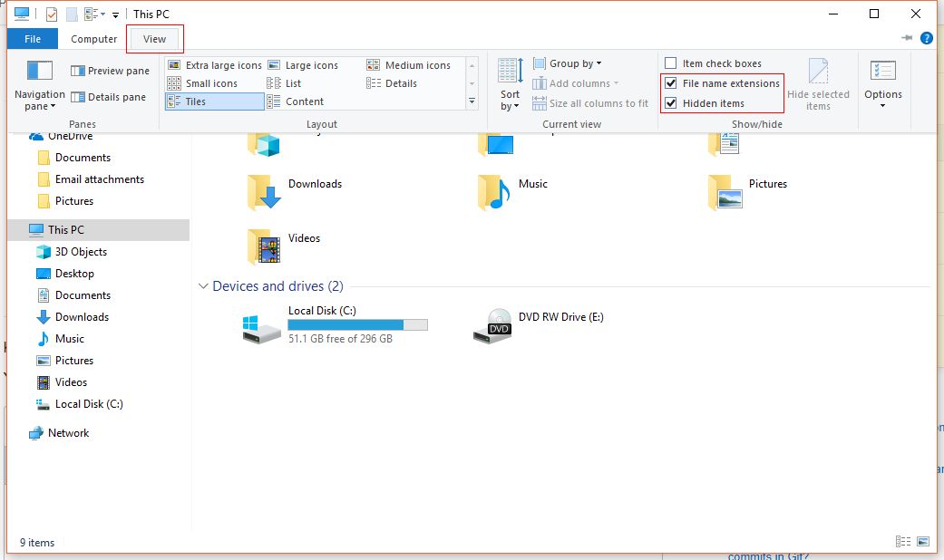Select Small icons layout
The height and width of the screenshot is (560, 944).
(x=202, y=83)
